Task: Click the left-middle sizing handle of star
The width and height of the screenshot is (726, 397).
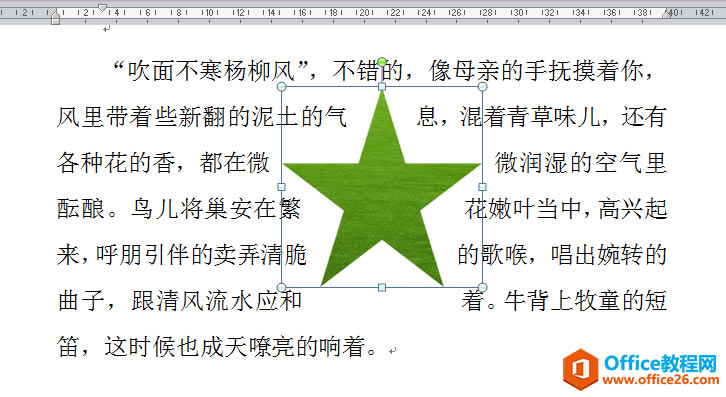Action: (x=281, y=187)
